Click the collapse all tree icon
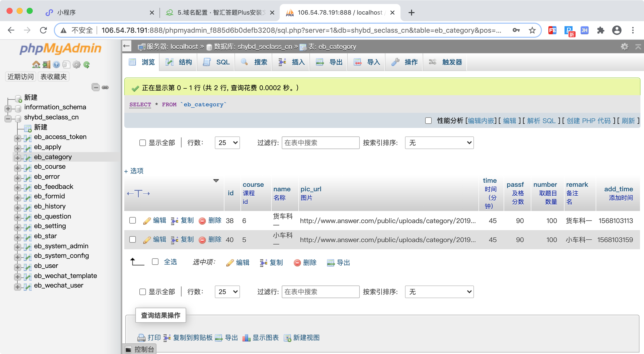Image resolution: width=644 pixels, height=354 pixels. (95, 87)
